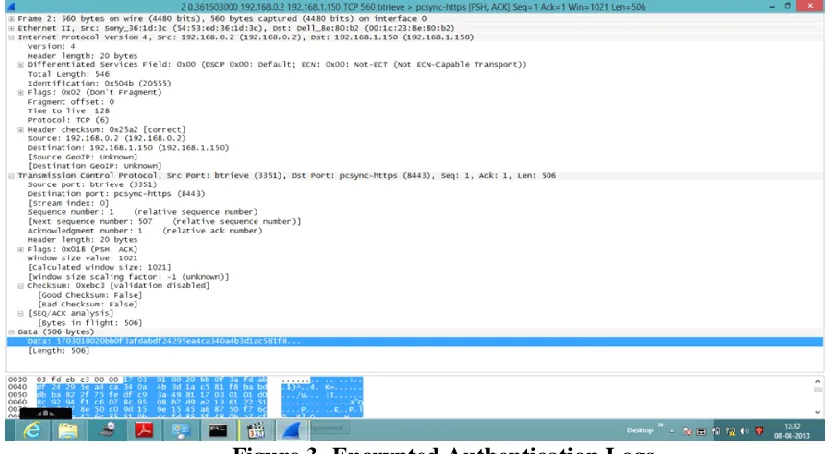Open the touch keyboard tray icon

(702, 432)
